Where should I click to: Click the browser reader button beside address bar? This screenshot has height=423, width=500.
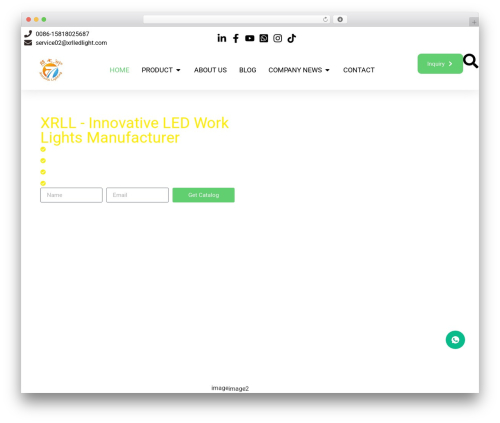point(340,19)
